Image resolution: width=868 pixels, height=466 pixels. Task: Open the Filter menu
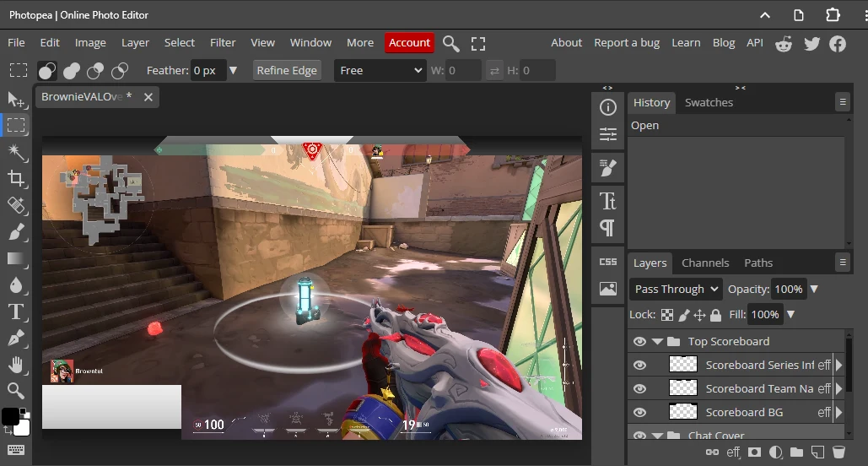point(223,43)
